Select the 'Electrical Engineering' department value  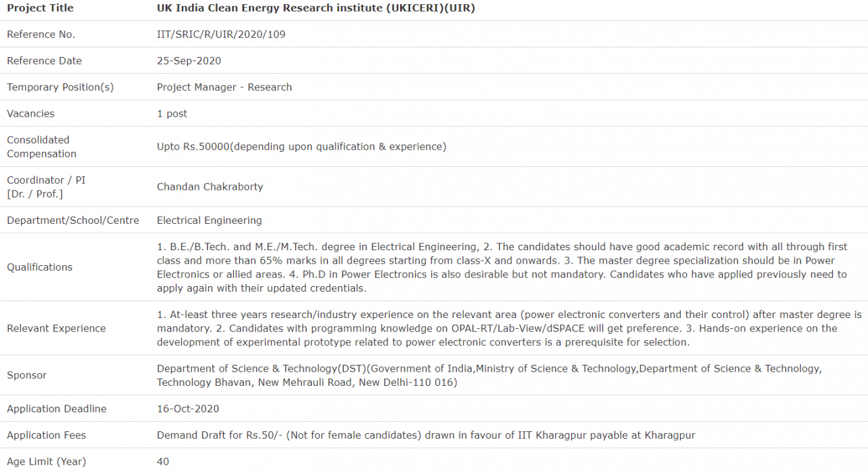(x=209, y=220)
